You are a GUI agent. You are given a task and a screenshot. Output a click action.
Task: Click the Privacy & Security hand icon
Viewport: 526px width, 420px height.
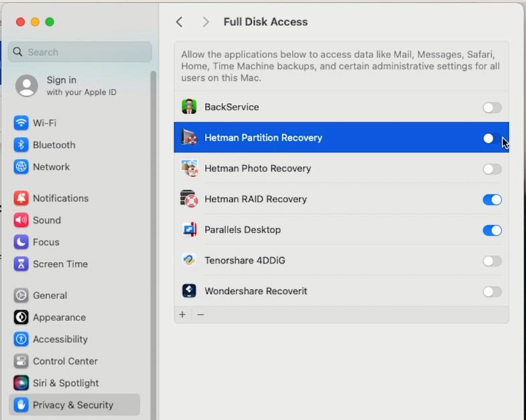[21, 405]
